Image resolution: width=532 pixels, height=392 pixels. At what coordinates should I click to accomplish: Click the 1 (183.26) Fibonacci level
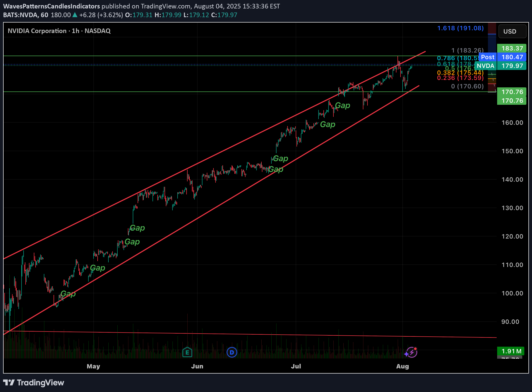(467, 50)
